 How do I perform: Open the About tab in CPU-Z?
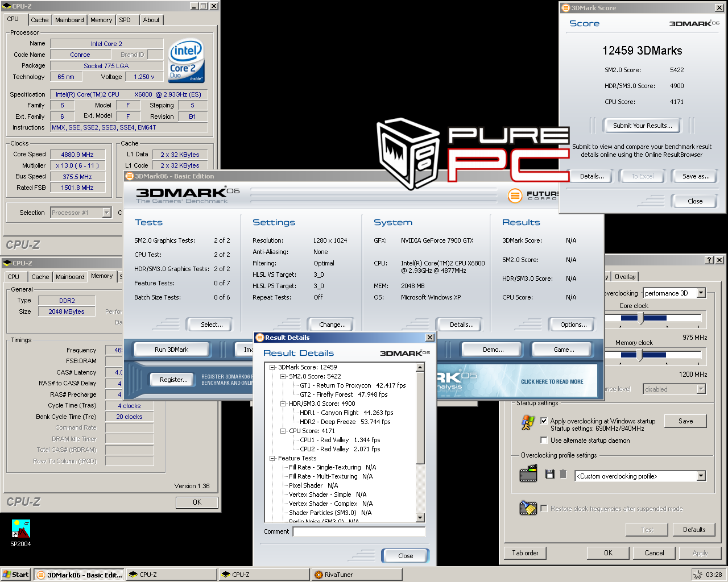pos(151,20)
